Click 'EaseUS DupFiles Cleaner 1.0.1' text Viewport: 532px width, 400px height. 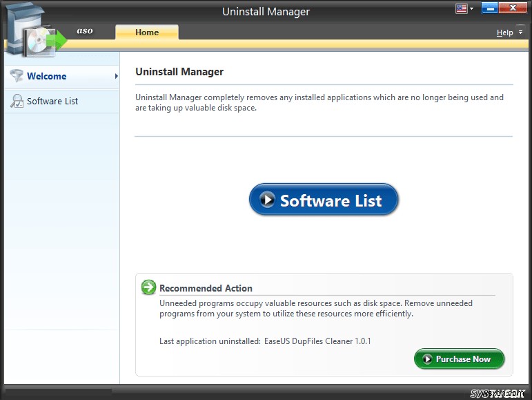pyautogui.click(x=317, y=341)
